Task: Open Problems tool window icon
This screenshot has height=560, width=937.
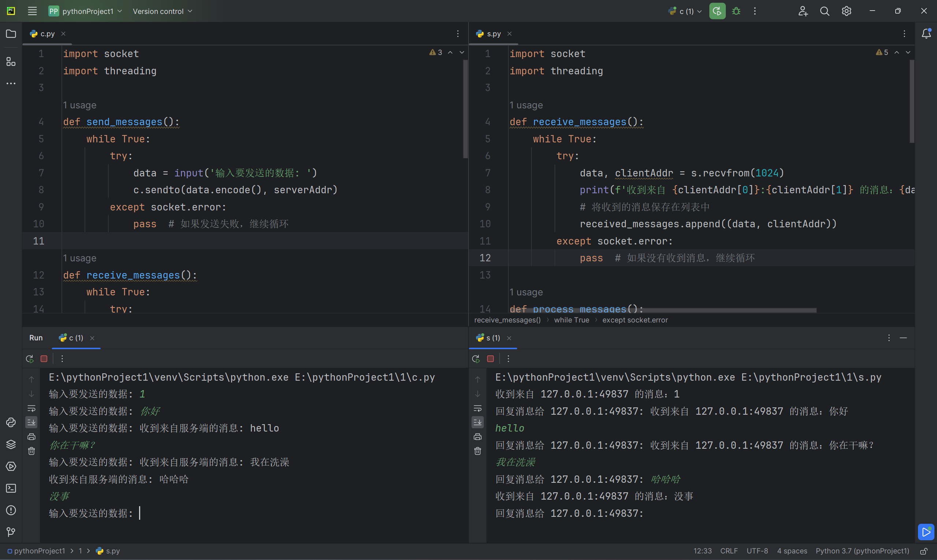Action: click(x=11, y=510)
